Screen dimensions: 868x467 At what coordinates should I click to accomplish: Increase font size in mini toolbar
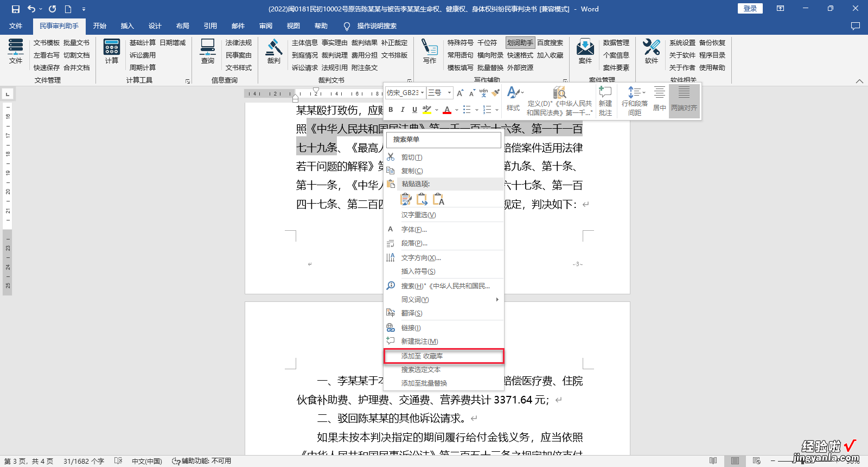tap(460, 93)
